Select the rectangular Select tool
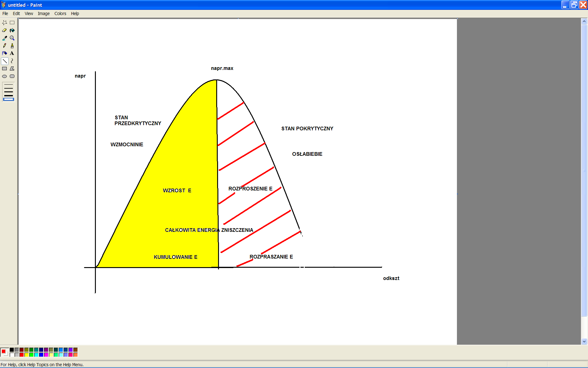 12,23
